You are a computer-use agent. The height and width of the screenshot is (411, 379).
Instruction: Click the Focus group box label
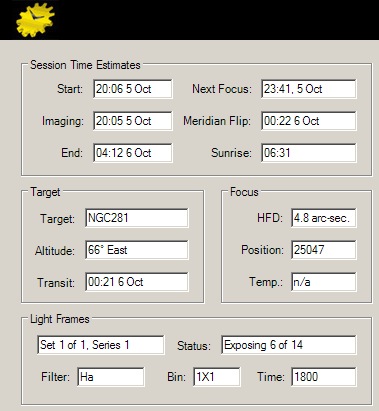click(244, 192)
